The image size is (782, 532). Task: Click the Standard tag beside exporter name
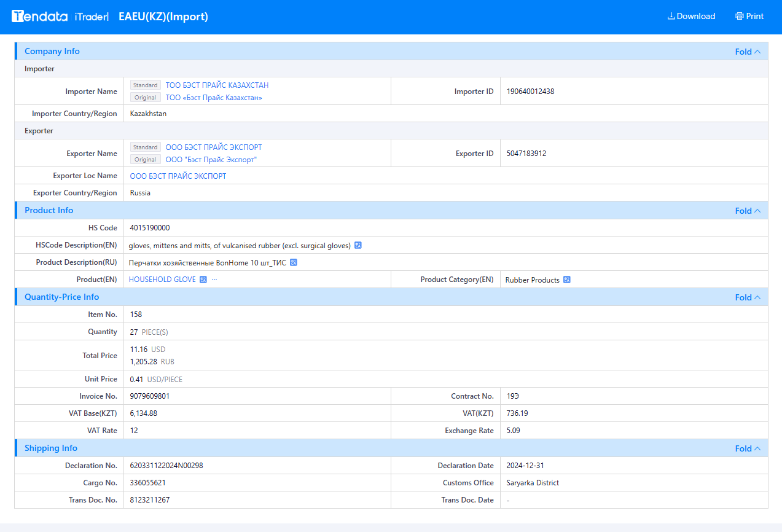[x=146, y=147]
